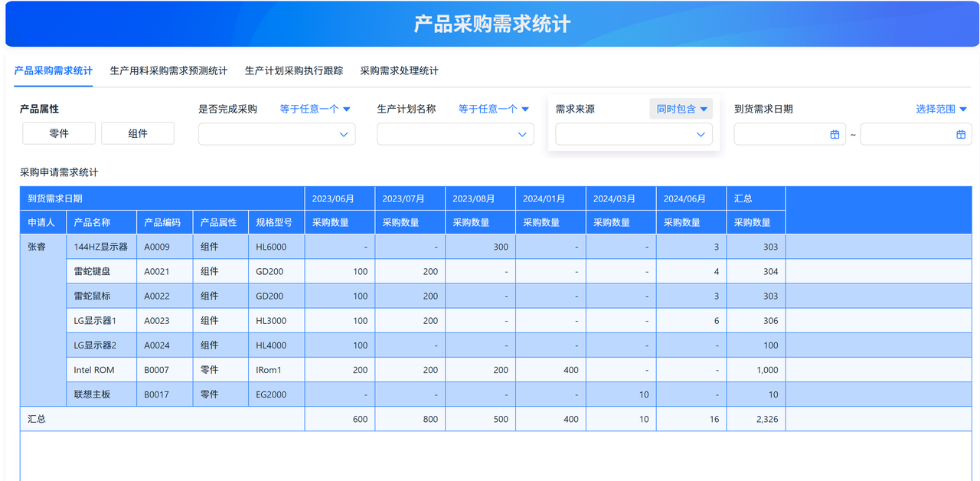Click 2023/07月 column total 800
This screenshot has width=980, height=481.
410,419
